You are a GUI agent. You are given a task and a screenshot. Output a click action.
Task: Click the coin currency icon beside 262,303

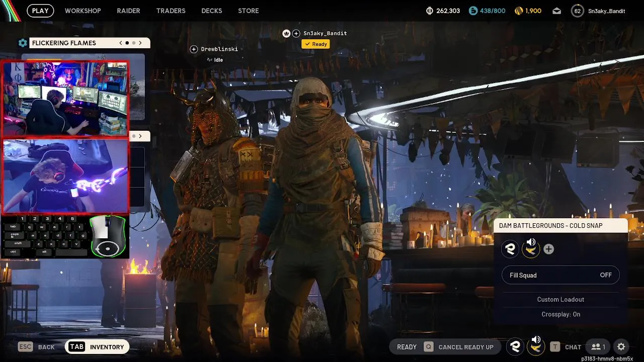click(x=429, y=11)
